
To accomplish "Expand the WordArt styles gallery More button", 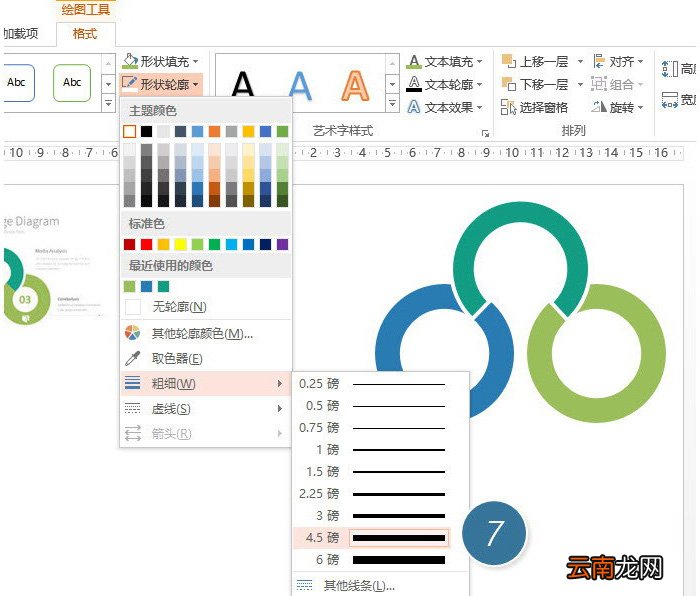I will pyautogui.click(x=392, y=103).
